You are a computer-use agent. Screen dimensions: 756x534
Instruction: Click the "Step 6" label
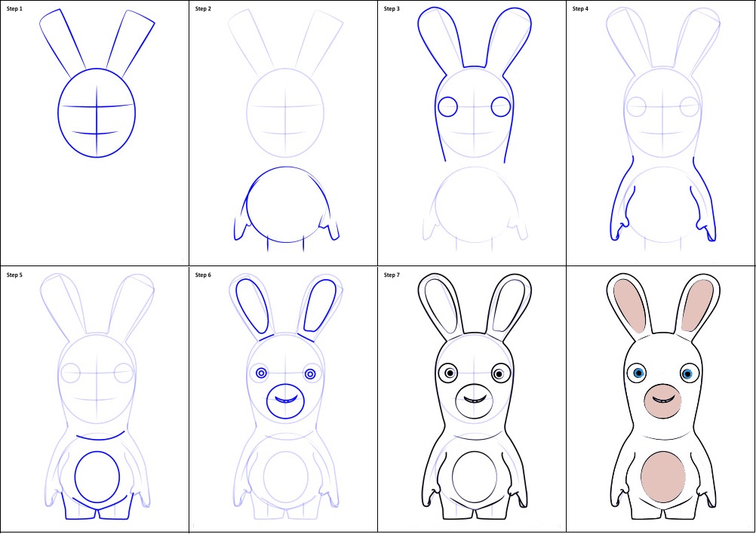(x=203, y=275)
